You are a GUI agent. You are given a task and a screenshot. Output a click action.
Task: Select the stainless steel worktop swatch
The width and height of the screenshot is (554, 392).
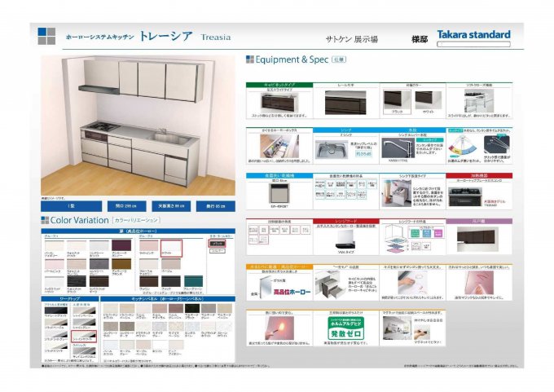(84, 352)
